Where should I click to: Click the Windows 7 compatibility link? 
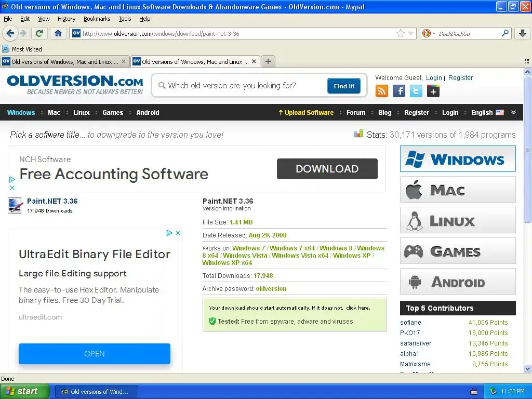click(x=248, y=248)
